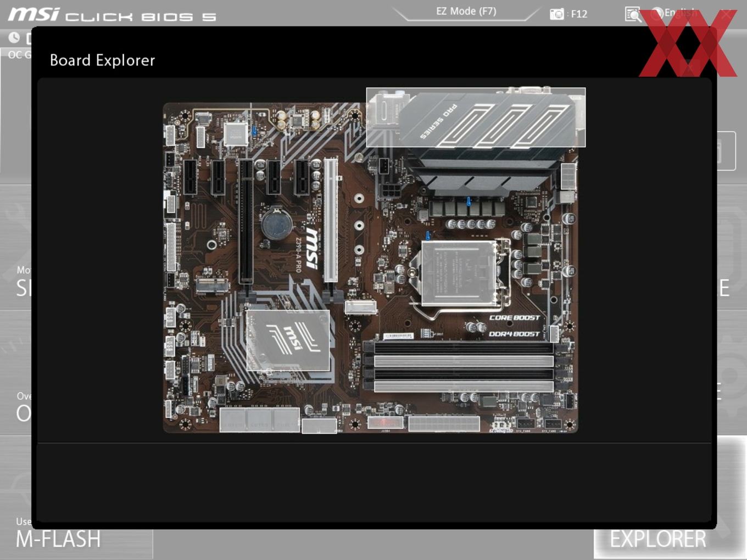Select the highlighted rear I/O panel shroud
The image size is (747, 560).
point(476,117)
